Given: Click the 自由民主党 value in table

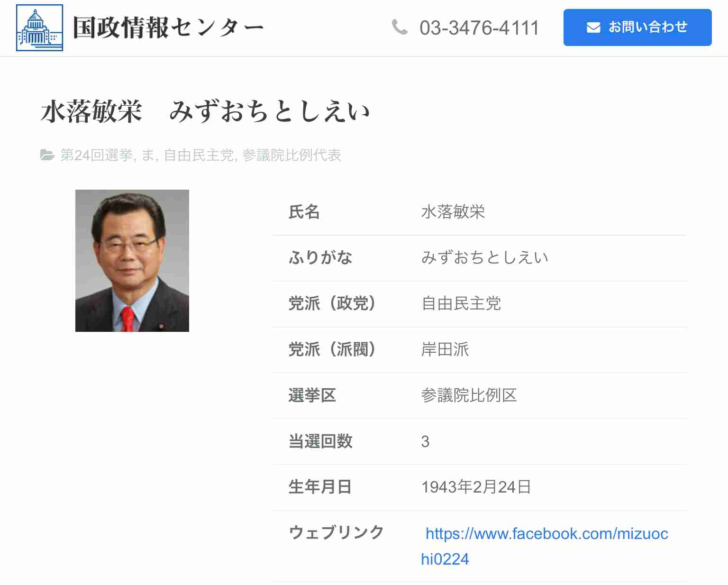Looking at the screenshot, I should (461, 303).
